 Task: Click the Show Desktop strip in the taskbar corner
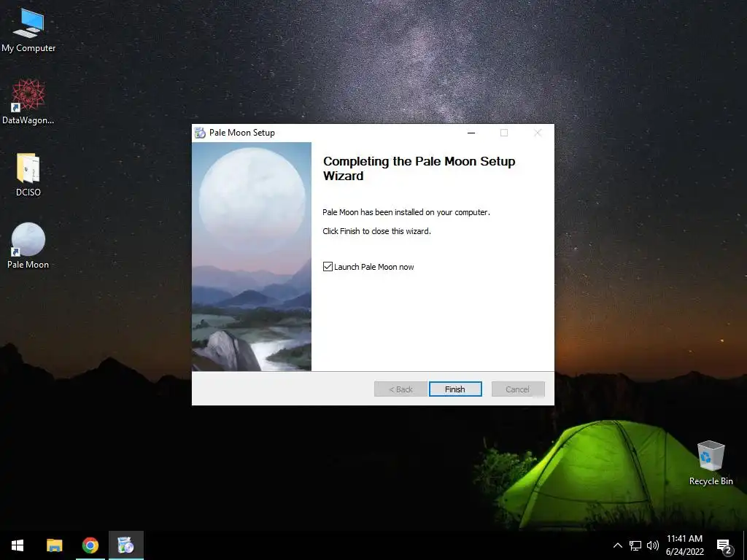pos(745,545)
